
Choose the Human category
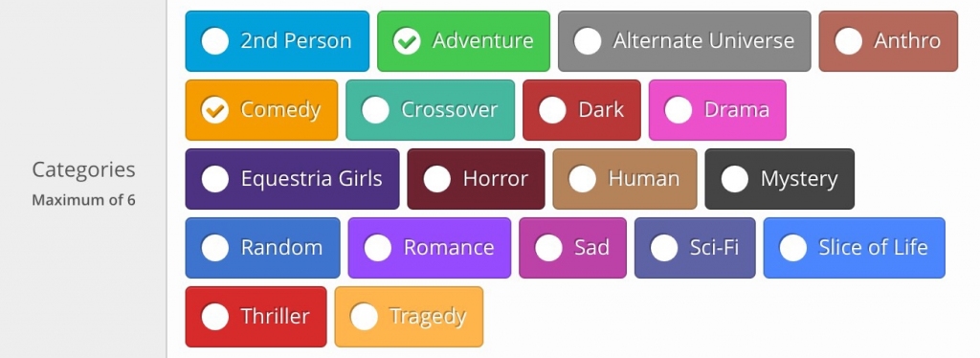[x=624, y=179]
